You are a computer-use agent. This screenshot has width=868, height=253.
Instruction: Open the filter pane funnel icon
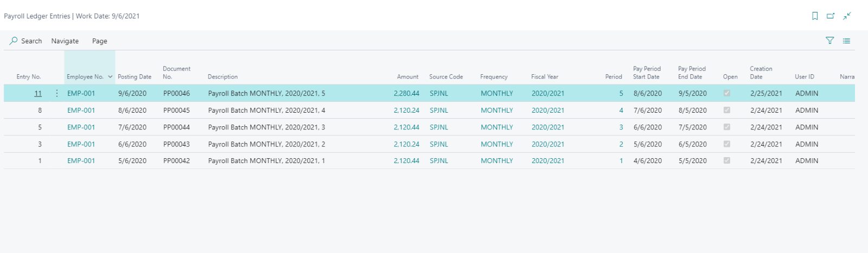829,41
